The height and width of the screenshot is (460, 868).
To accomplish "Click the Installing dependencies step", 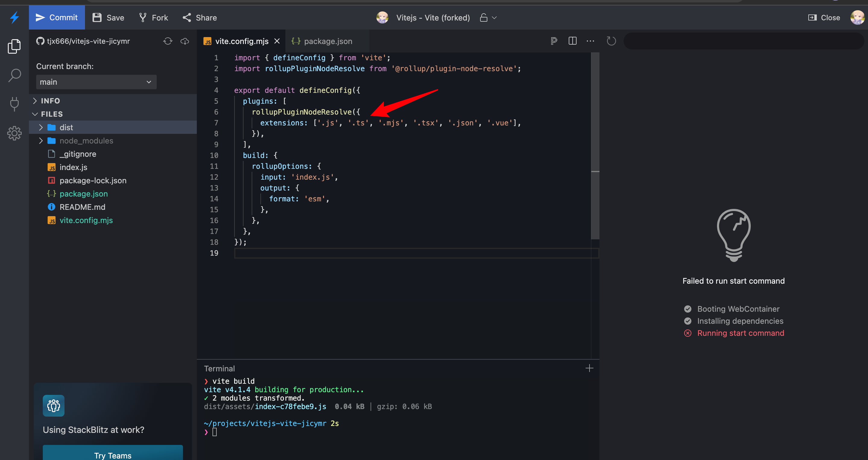I will (734, 321).
